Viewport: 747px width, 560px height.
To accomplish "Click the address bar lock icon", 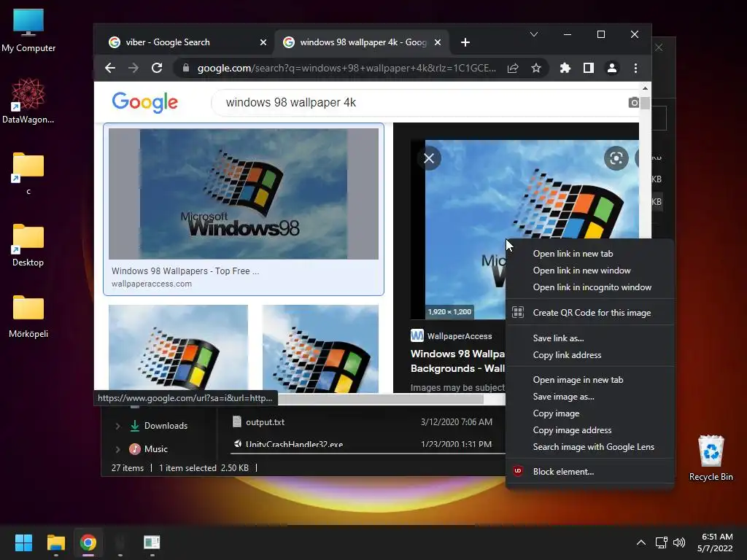I will 186,68.
